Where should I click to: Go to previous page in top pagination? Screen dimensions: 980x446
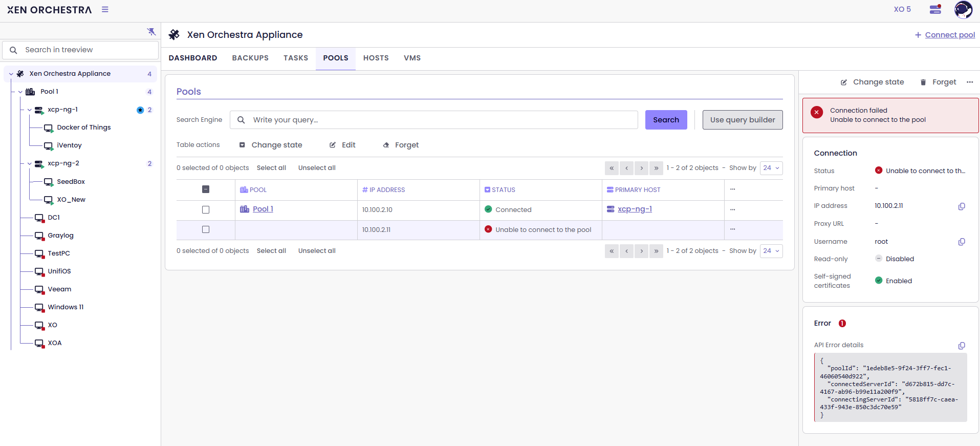626,168
